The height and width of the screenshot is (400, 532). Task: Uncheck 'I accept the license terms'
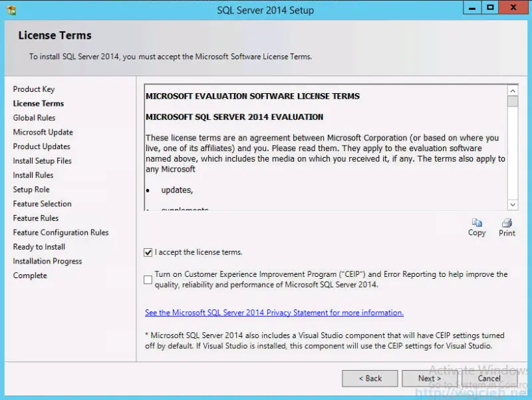point(148,252)
